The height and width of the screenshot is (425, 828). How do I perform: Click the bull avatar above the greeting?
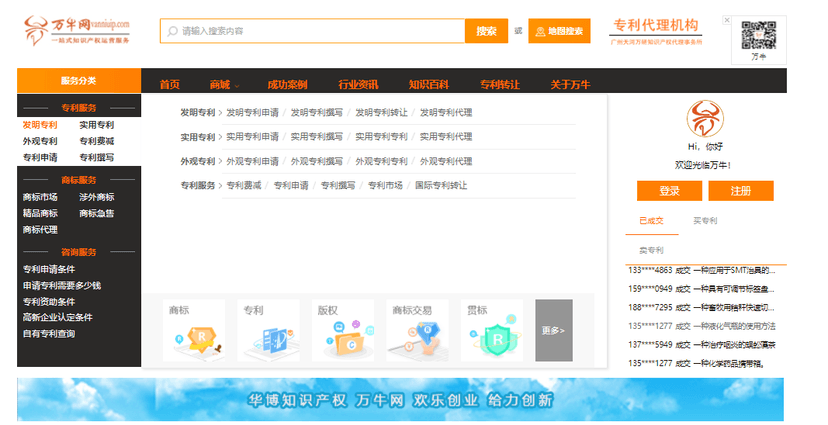pyautogui.click(x=704, y=120)
